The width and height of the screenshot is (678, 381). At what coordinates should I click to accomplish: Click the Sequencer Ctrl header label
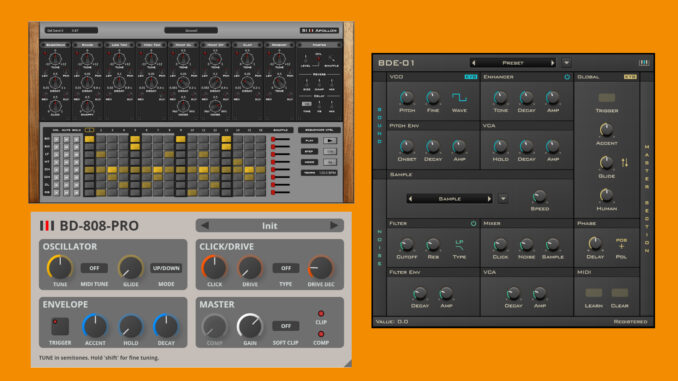[x=320, y=130]
